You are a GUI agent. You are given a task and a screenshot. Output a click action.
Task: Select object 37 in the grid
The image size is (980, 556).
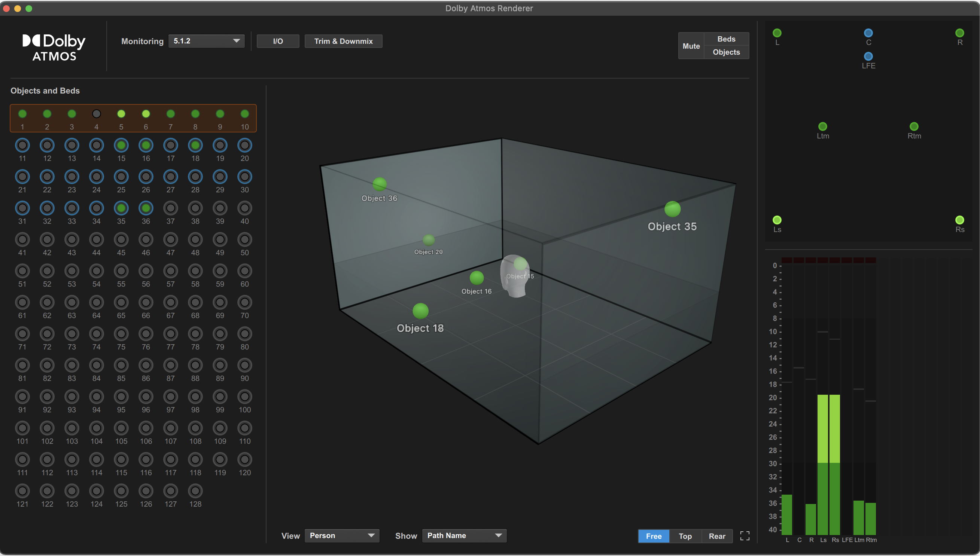[x=170, y=208]
